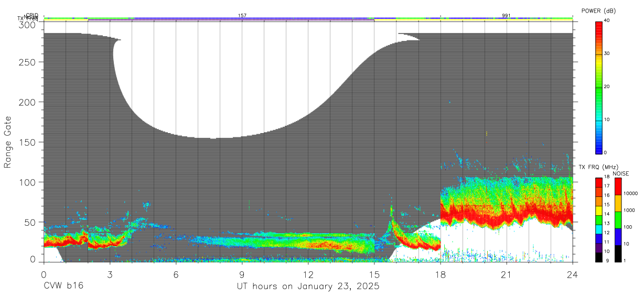Screen dimensions: 644x297
Task: Select the black NOISE swatch above 1
Action: pos(618,254)
